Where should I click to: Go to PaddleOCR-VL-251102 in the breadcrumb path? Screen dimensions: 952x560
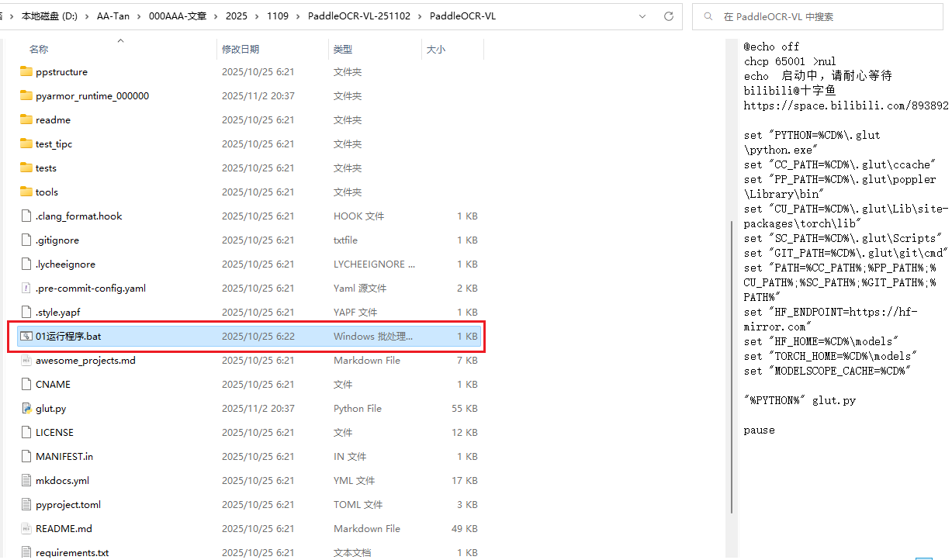359,16
